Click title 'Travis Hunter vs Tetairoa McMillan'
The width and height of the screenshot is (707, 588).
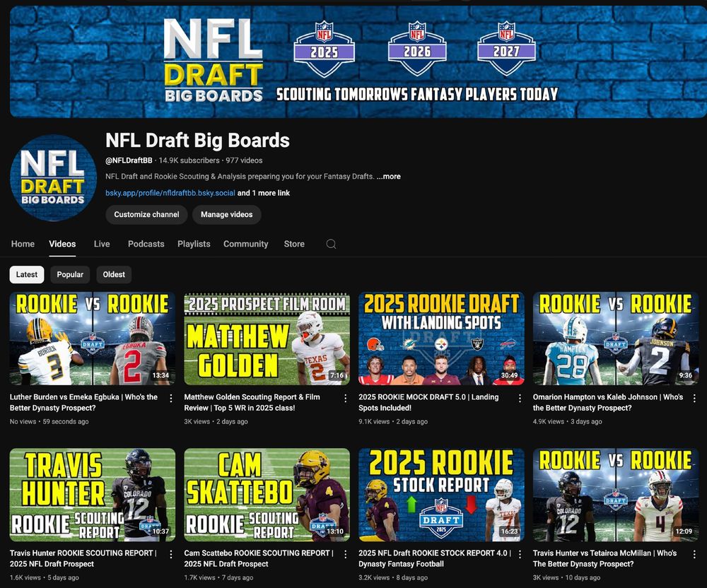(x=604, y=558)
